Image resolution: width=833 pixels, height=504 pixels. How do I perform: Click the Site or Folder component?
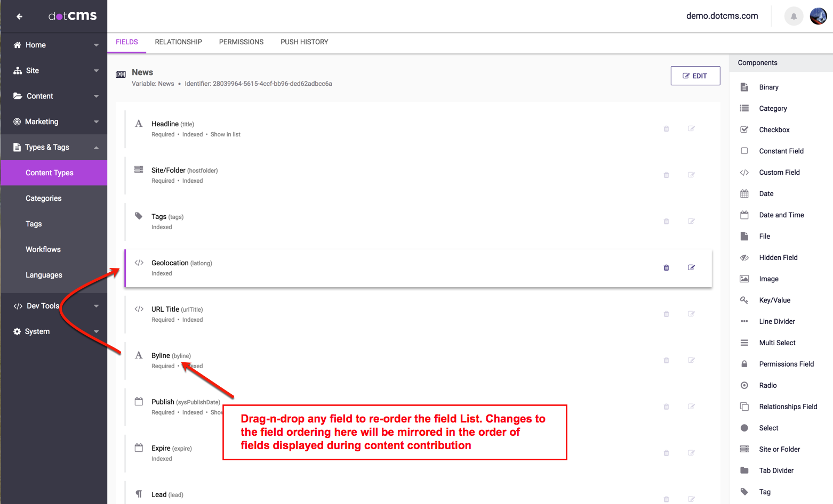(x=781, y=449)
